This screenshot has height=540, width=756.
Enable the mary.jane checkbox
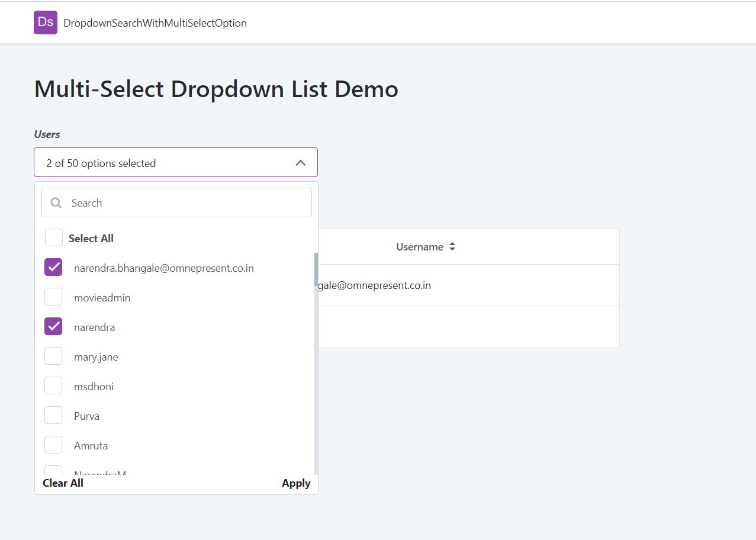coord(53,356)
